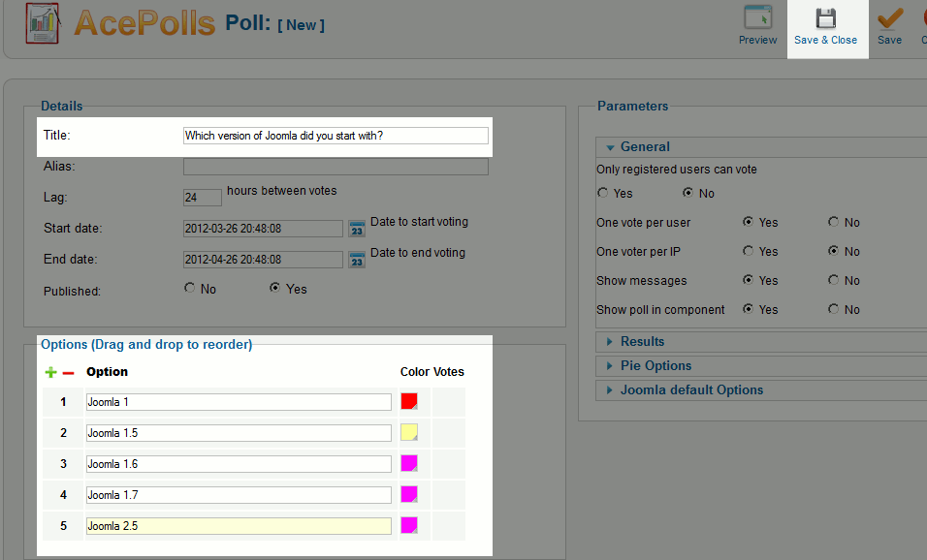Image resolution: width=927 pixels, height=560 pixels.
Task: Click the Save checkmark icon
Action: pos(889,18)
